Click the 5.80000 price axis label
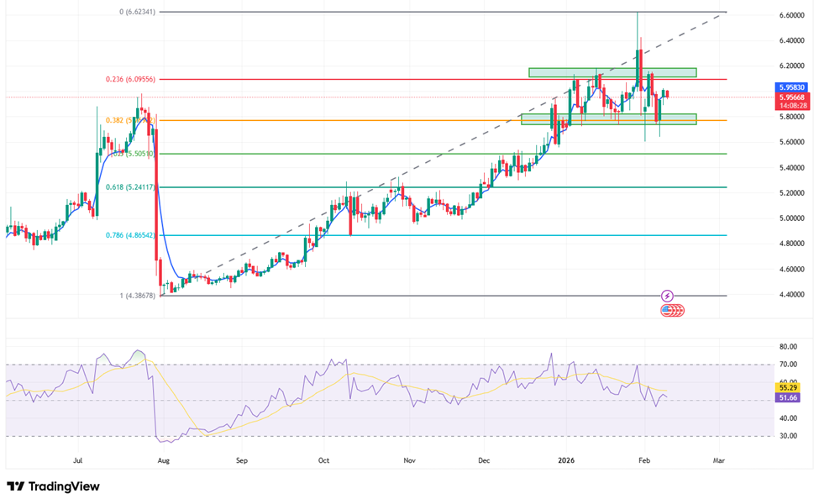Screen dimensions: 819x504 (x=791, y=117)
